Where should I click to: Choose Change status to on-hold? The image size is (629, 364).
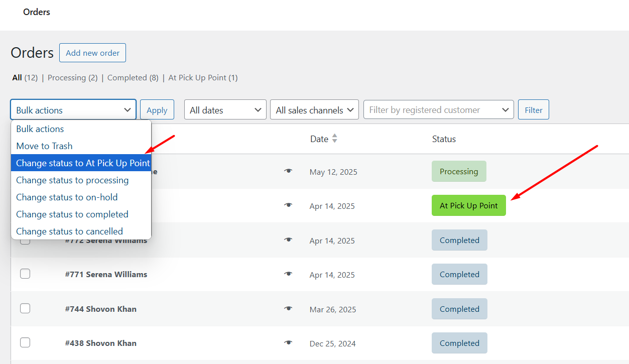(81, 197)
